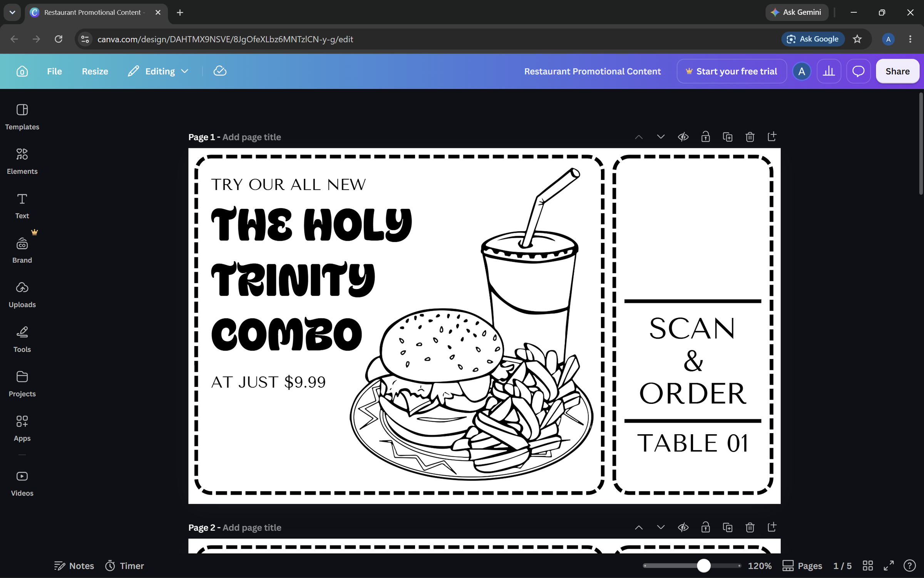
Task: Open the Apps panel
Action: [x=22, y=428]
